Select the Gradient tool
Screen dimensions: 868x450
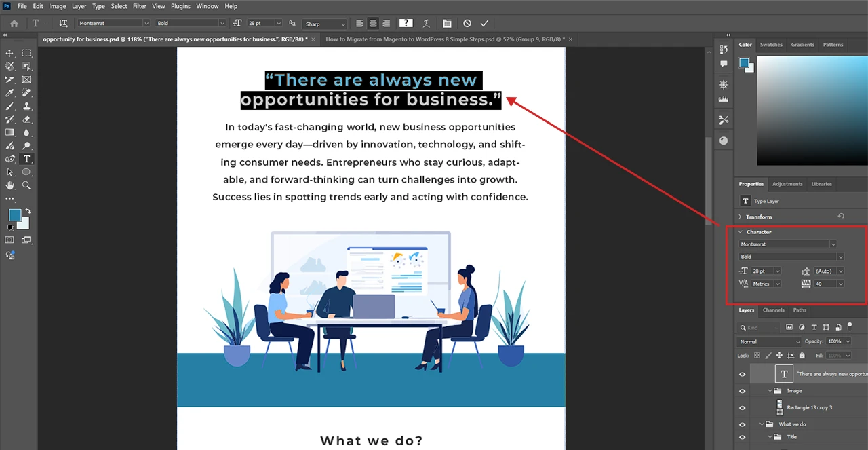click(x=10, y=132)
